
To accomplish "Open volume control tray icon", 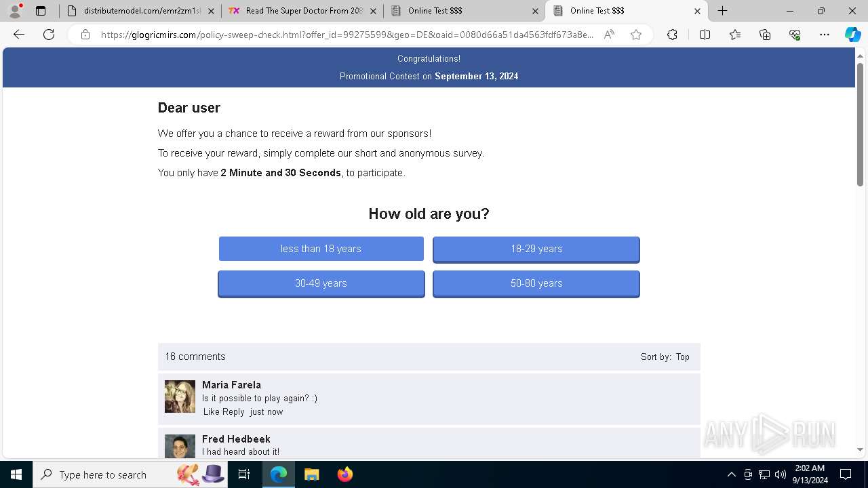I will (781, 474).
